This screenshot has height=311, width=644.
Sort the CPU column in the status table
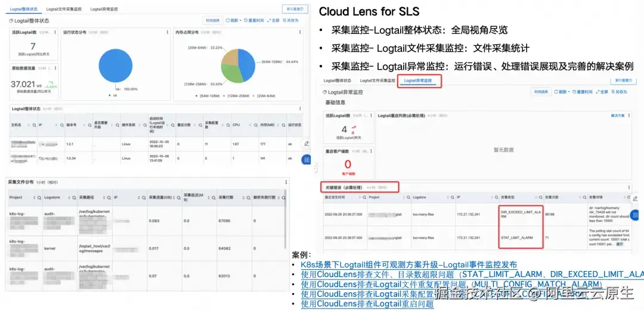(251, 125)
